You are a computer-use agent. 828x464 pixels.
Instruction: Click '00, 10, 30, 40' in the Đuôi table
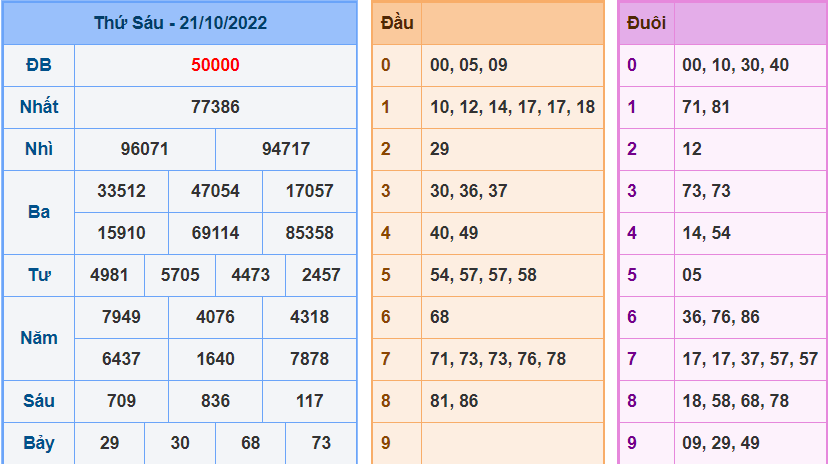(x=736, y=65)
